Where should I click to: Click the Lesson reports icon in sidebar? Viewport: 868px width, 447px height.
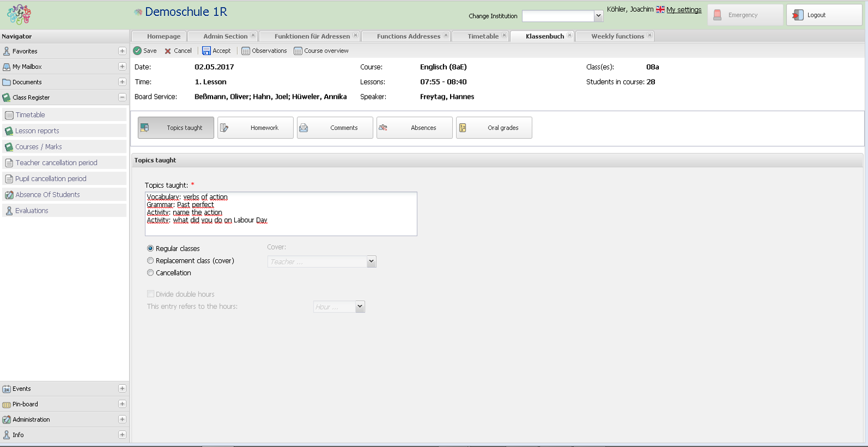point(8,130)
